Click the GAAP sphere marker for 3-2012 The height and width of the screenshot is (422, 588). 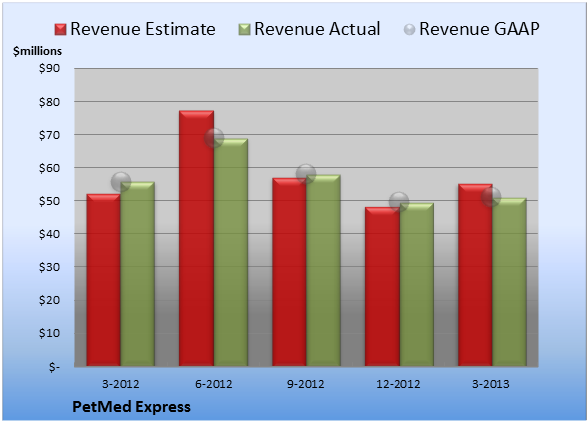pos(121,182)
